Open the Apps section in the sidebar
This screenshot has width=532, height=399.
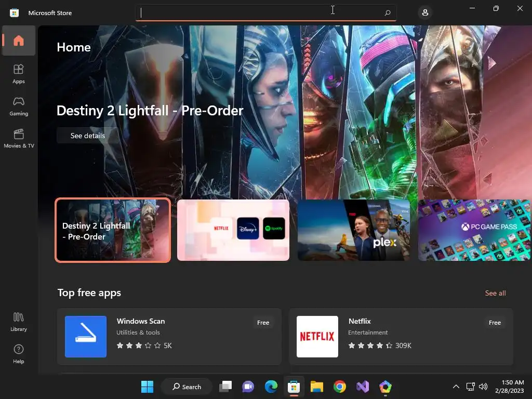point(19,74)
